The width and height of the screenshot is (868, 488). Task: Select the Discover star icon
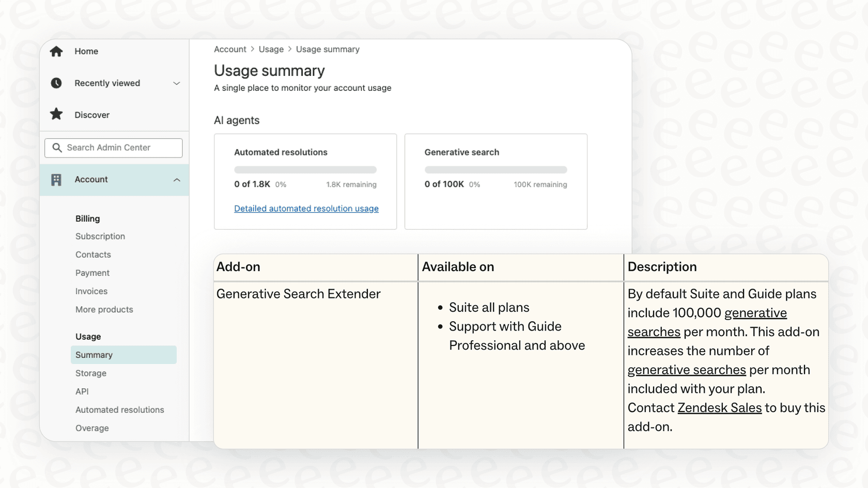[56, 114]
